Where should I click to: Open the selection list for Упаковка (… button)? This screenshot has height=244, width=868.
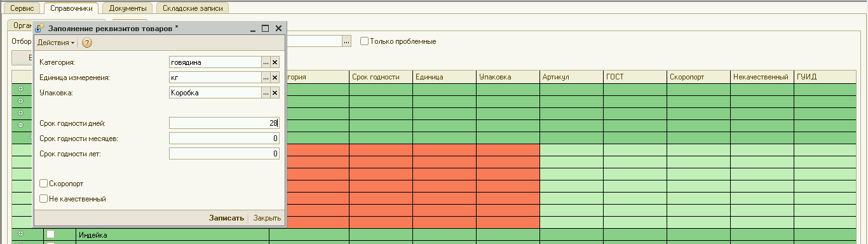point(266,93)
